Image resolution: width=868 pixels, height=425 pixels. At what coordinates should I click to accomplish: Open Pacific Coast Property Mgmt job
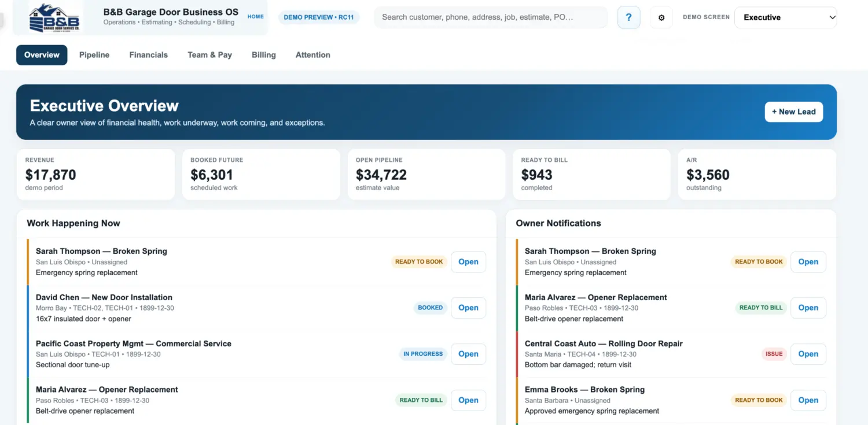tap(468, 354)
